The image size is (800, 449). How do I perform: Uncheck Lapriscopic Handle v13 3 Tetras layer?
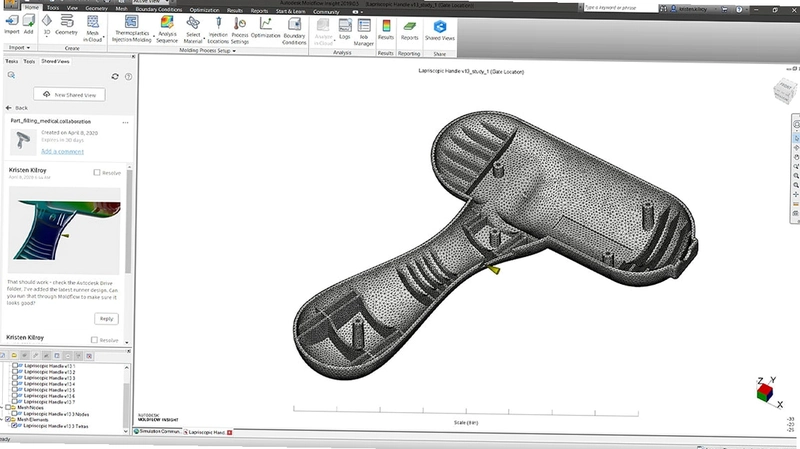[14, 426]
